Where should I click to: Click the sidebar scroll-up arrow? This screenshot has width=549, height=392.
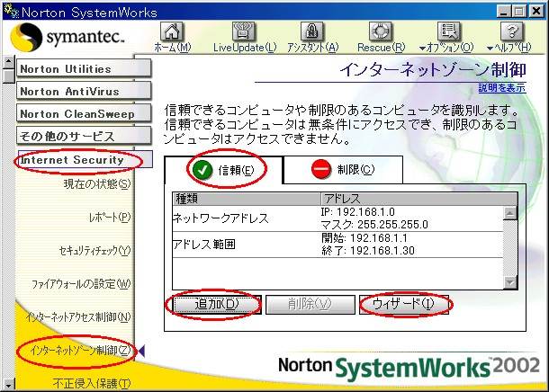(8, 62)
